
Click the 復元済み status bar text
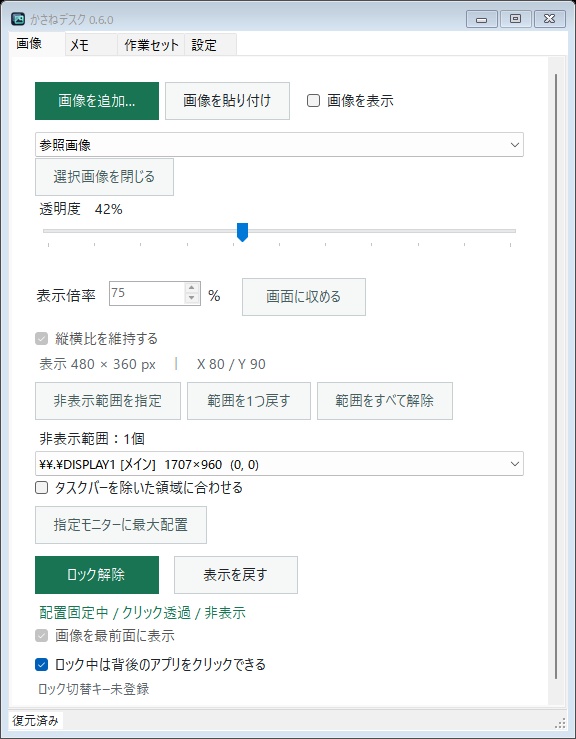point(35,721)
